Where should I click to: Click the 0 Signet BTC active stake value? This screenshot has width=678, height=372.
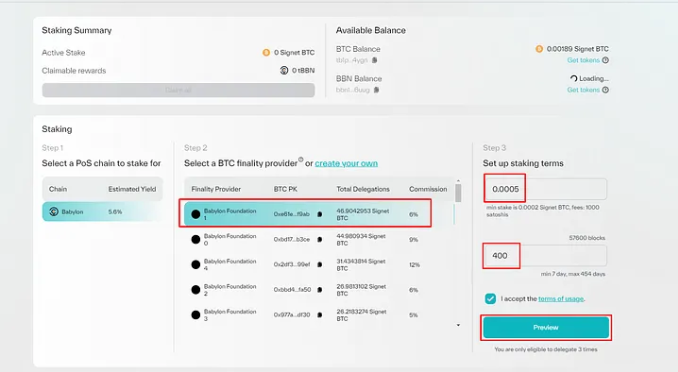[x=294, y=52]
